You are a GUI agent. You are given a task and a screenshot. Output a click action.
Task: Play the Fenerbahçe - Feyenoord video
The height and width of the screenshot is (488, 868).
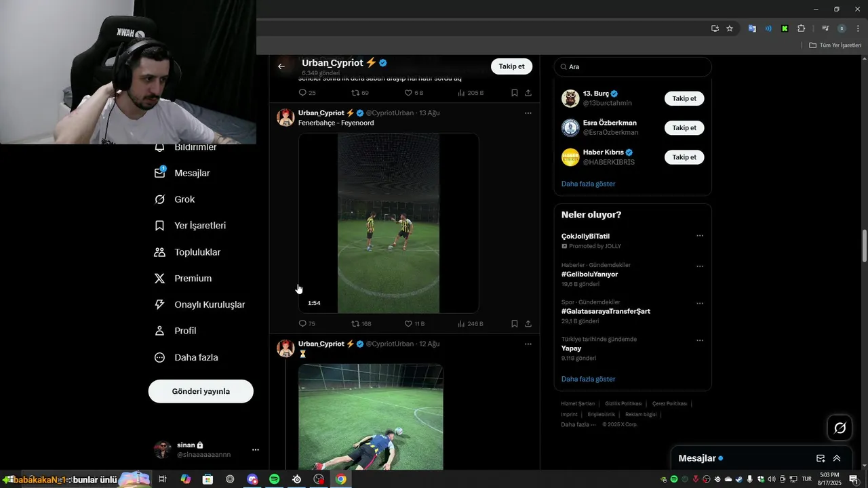coord(389,223)
